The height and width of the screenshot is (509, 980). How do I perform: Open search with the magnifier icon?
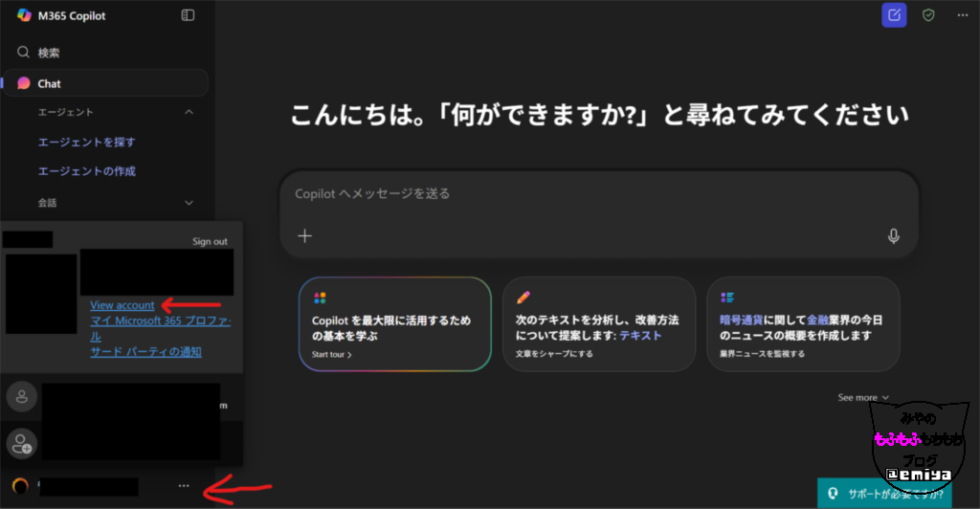[x=23, y=53]
